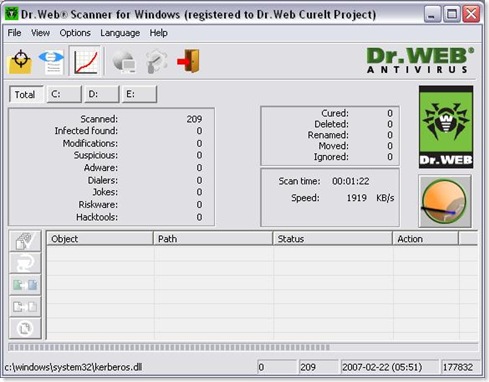
Task: Click the cure file side button
Action: coord(25,241)
